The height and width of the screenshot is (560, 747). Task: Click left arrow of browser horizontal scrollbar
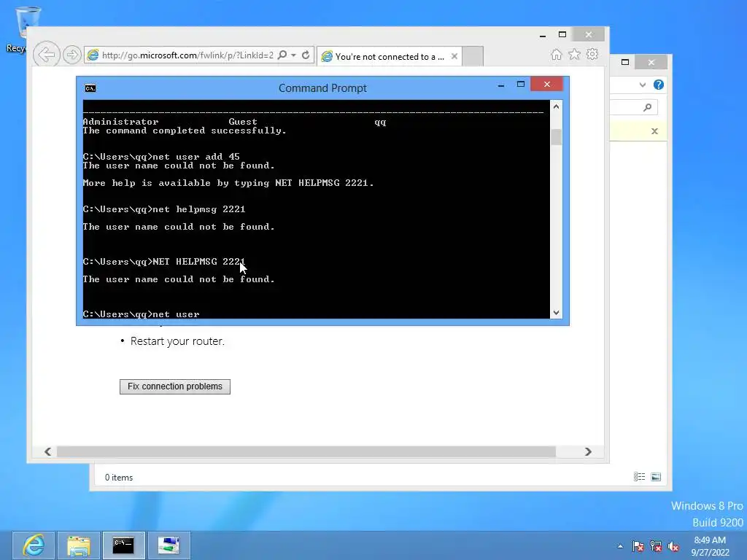click(x=47, y=451)
